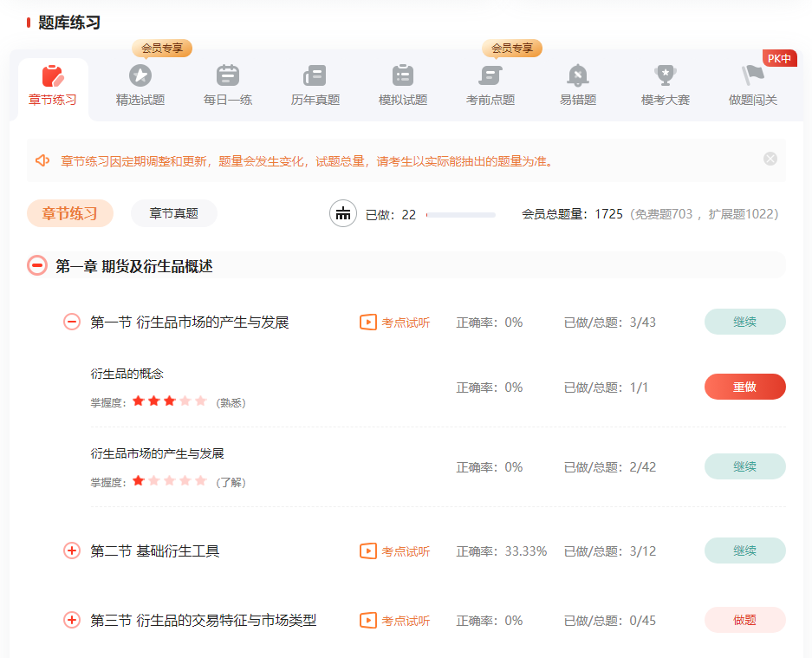812x658 pixels.
Task: Expand 第二节 基础衍生工具 section
Action: (71, 550)
